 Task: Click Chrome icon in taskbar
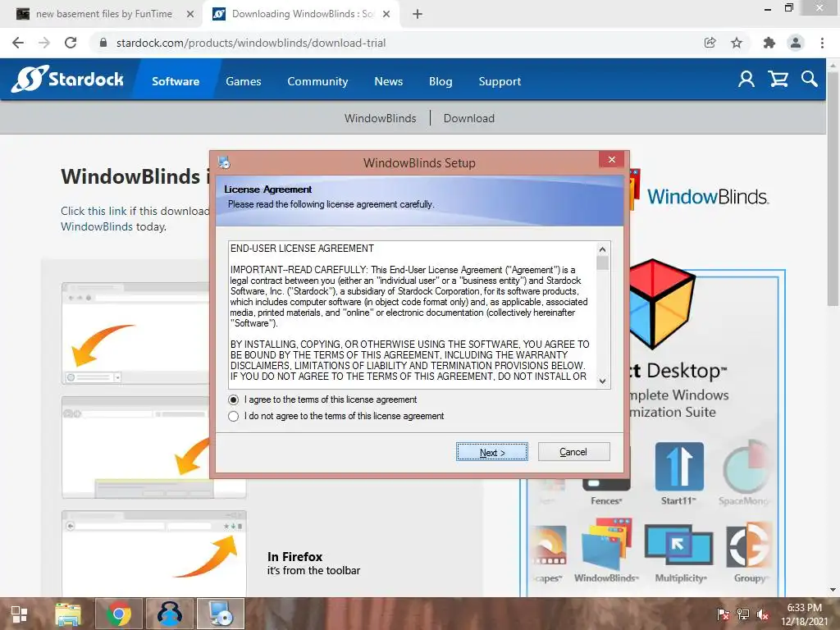[119, 614]
